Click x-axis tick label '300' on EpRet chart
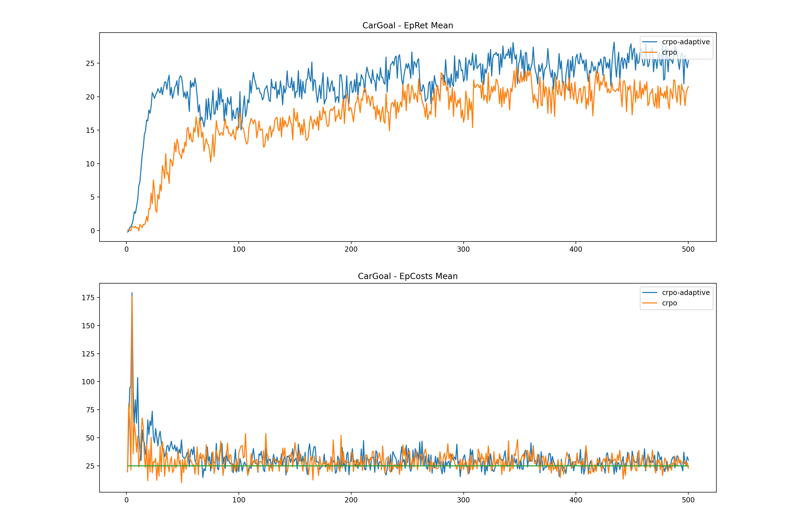 [x=463, y=249]
